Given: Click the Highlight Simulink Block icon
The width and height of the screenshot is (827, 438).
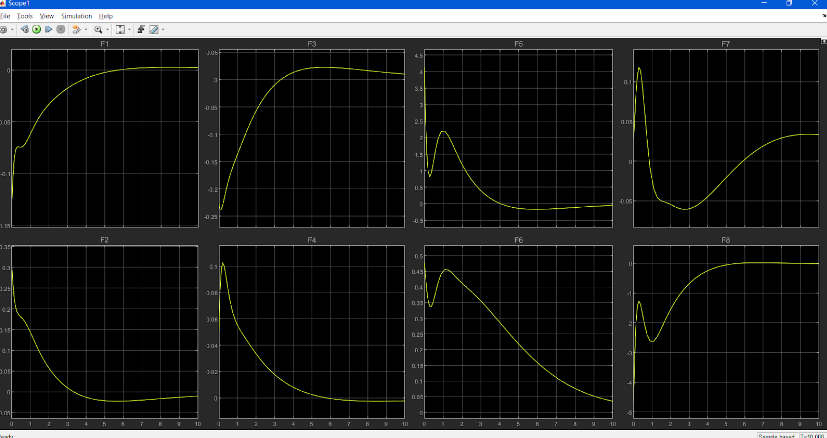Looking at the screenshot, I should coord(76,30).
